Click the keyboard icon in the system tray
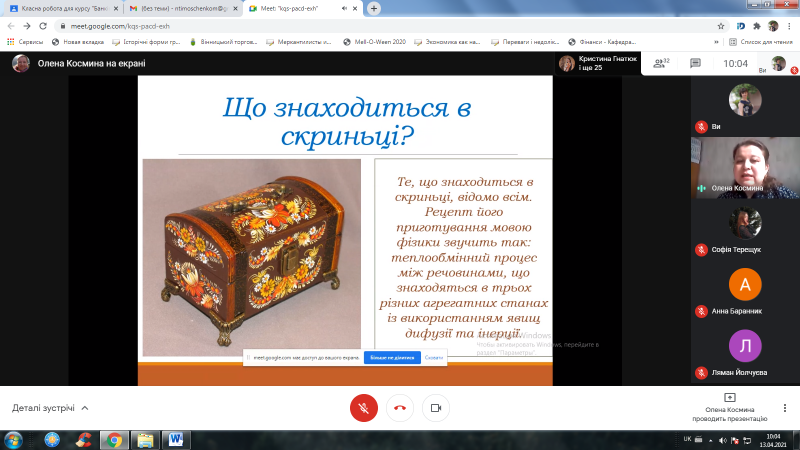 pyautogui.click(x=698, y=440)
